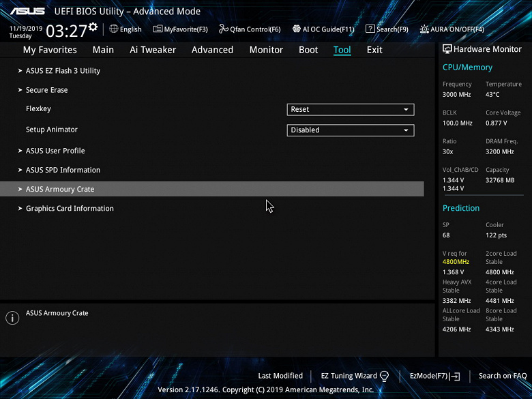Click ASUS Armoury Crate help description text
Screen dimensions: 532x399
coord(57,313)
